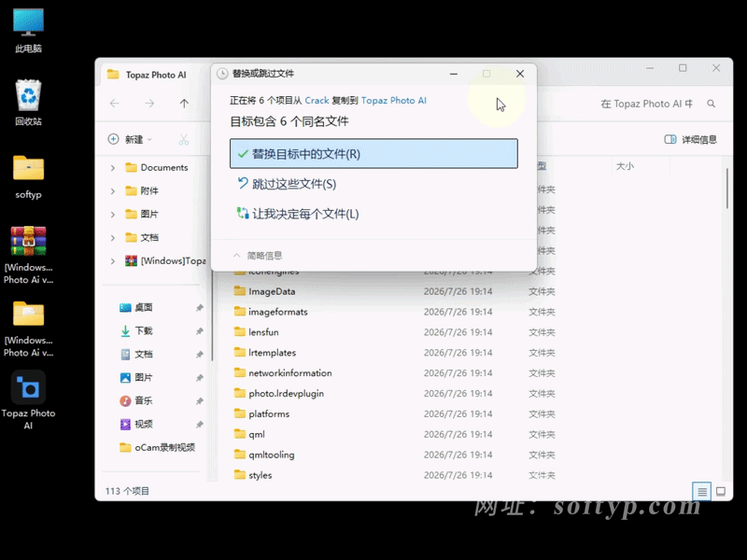
Task: Choose 替换目标中的文件(R)
Action: (373, 154)
